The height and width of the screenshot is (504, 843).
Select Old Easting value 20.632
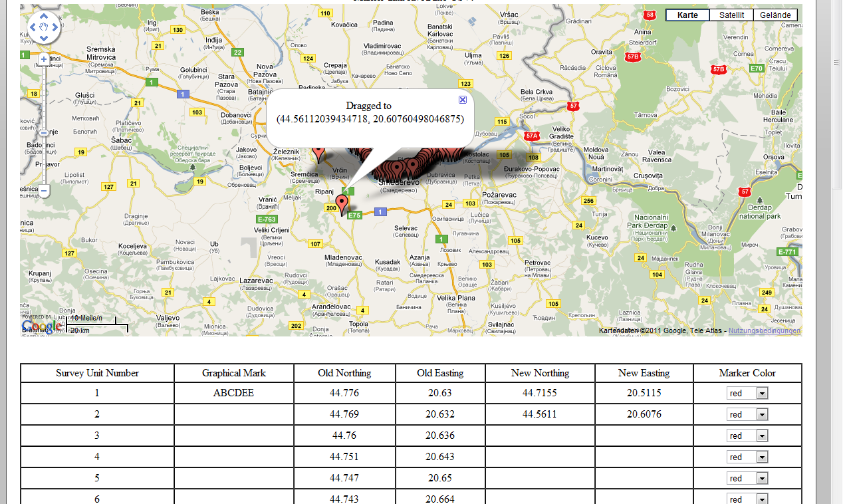[440, 414]
